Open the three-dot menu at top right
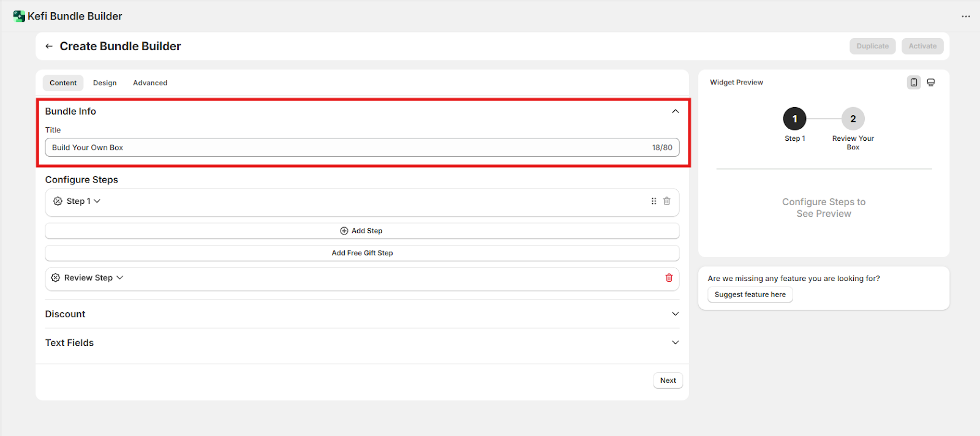980x436 pixels. tap(965, 17)
